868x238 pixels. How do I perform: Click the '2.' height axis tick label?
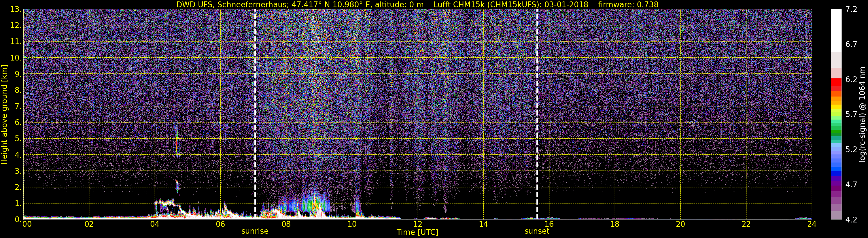click(x=18, y=187)
